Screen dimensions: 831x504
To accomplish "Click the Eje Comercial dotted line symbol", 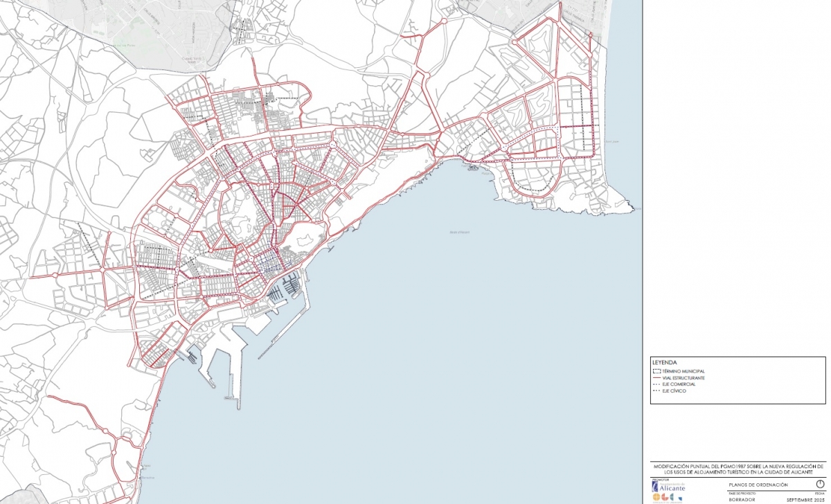I will 656,384.
